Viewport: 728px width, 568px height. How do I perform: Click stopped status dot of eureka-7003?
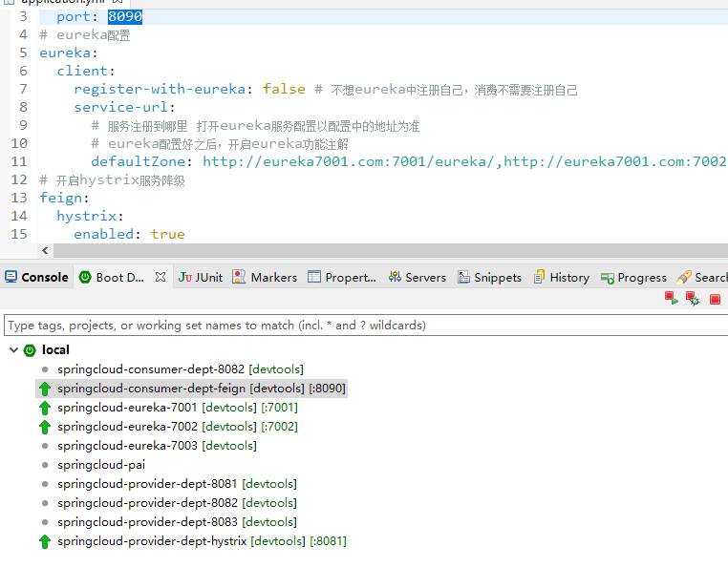click(x=45, y=446)
